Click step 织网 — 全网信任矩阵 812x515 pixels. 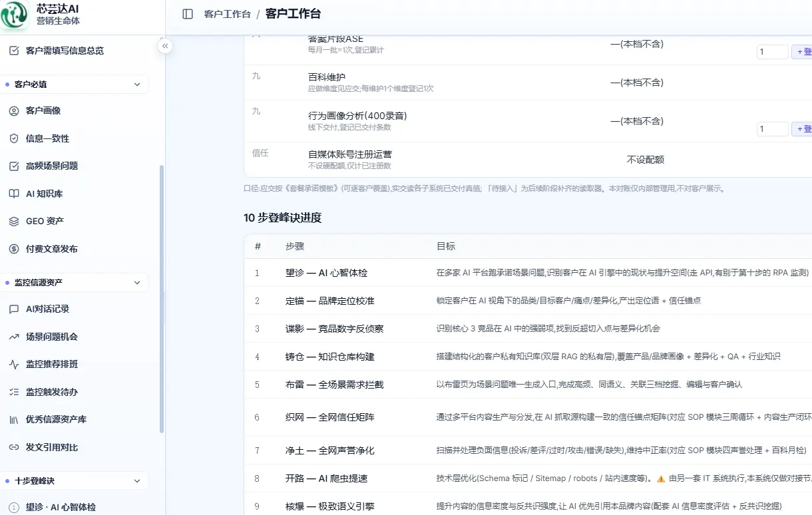(x=330, y=417)
